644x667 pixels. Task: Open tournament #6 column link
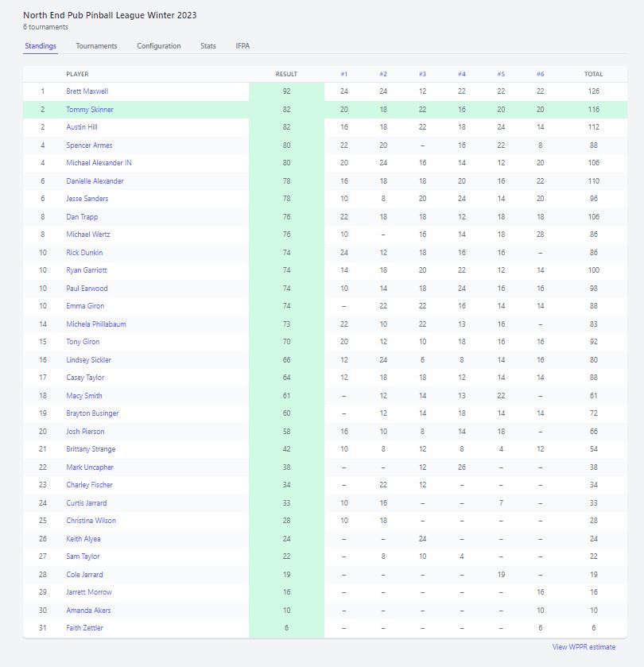pos(540,74)
